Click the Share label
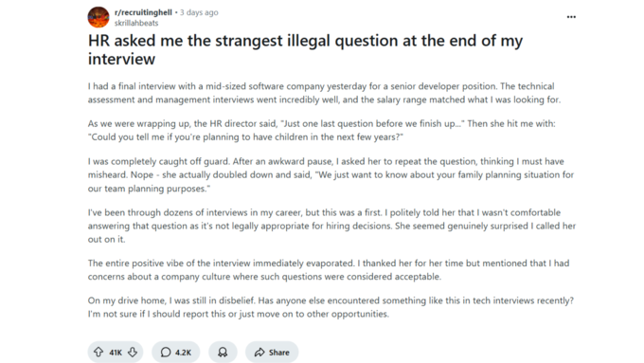This screenshot has height=363, width=644. coord(278,353)
